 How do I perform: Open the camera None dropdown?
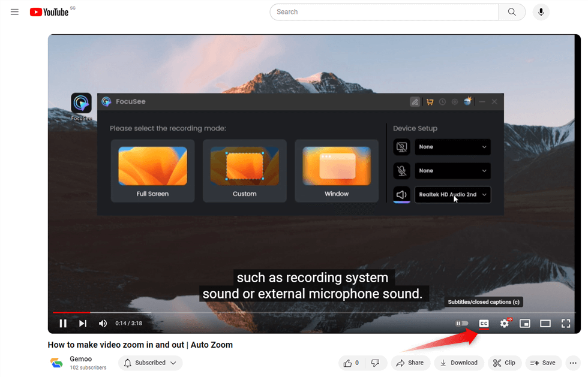pos(452,147)
